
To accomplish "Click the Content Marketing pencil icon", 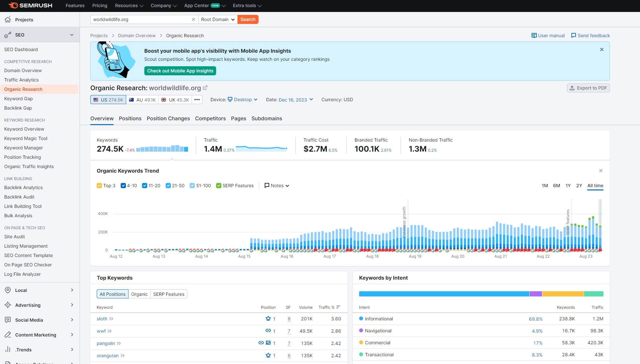I will pos(8,335).
